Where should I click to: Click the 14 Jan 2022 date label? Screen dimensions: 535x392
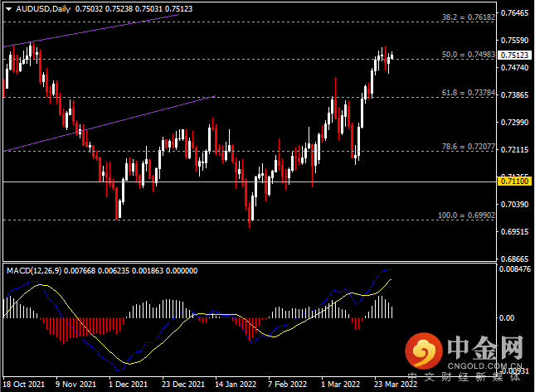pos(236,385)
